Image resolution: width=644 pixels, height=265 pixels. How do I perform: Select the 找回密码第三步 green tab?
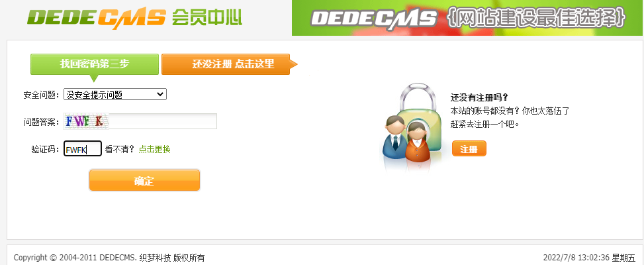click(95, 64)
